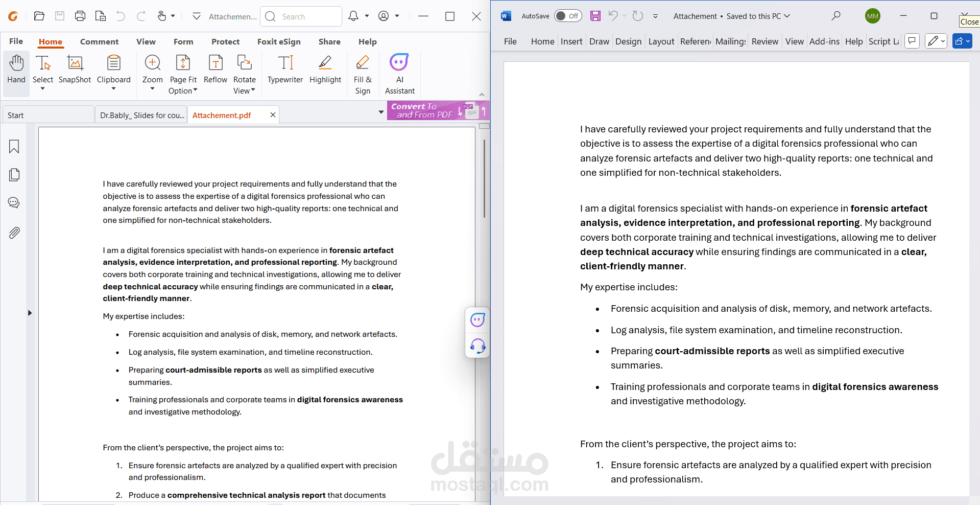
Task: Switch to Foxit Protect tab
Action: click(225, 42)
